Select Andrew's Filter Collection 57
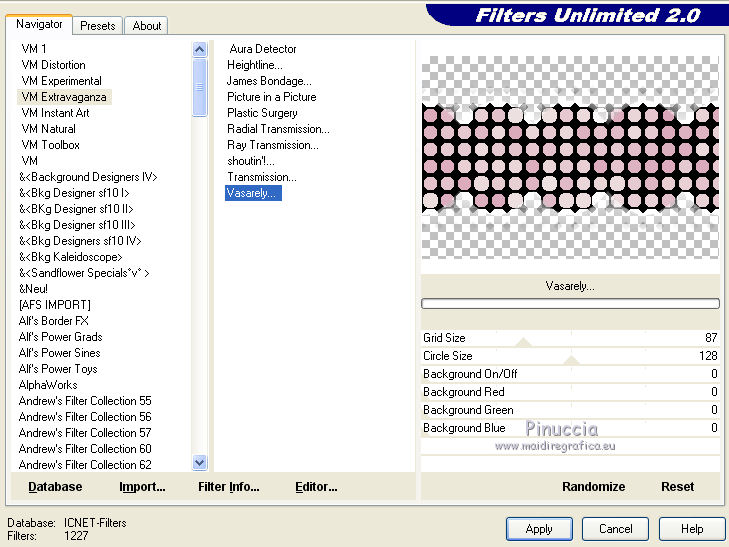729x547 pixels. (x=85, y=433)
